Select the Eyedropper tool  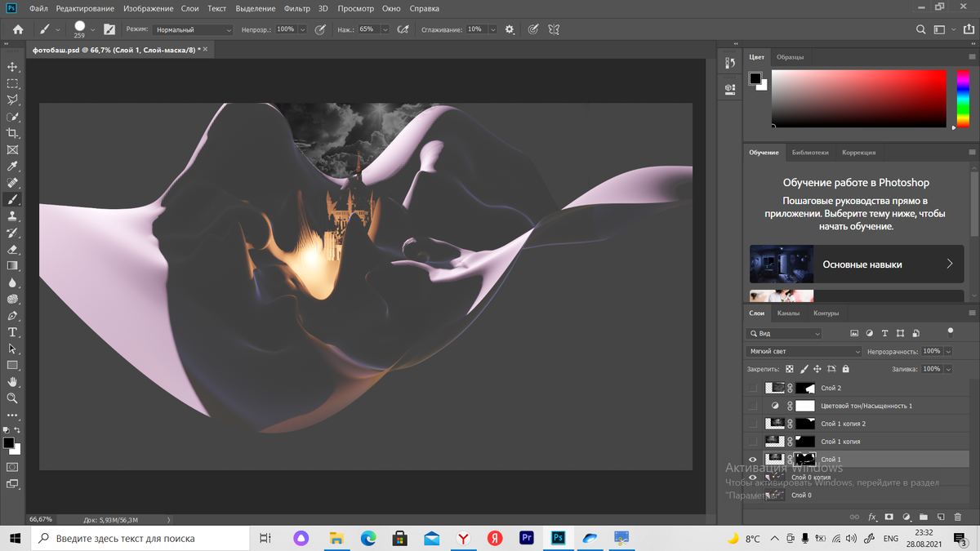coord(12,167)
